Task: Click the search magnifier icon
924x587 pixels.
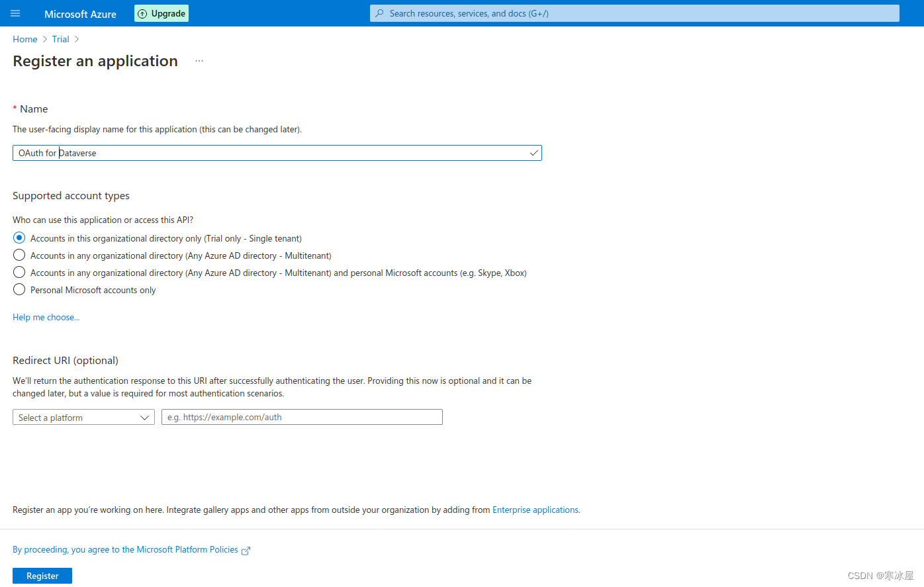Action: point(379,13)
